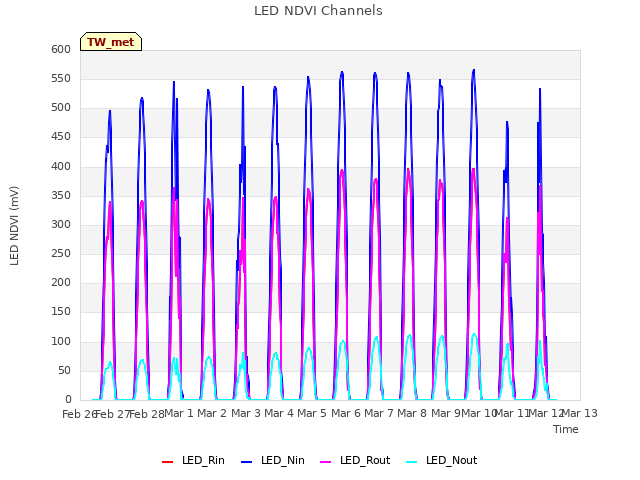This screenshot has height=480, width=640.
Task: Click the magenta LED_Rout legend swatch
Action: pos(326,462)
